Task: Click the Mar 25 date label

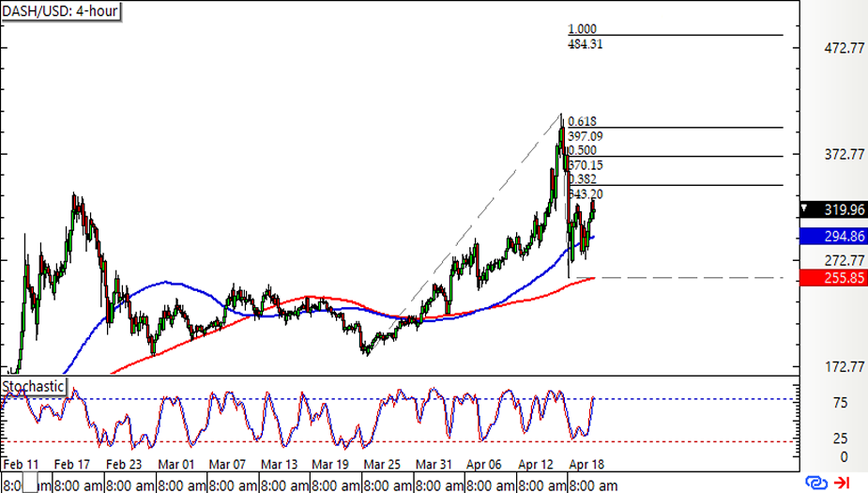Action: tap(382, 464)
